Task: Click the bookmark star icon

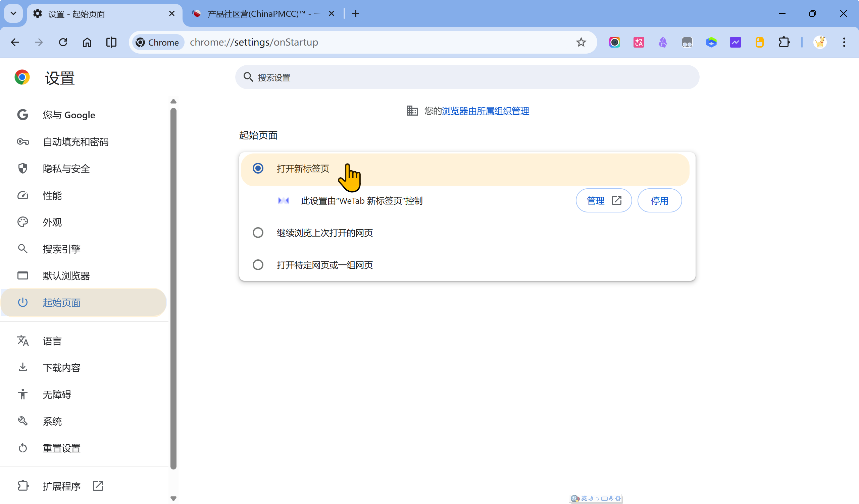Action: [x=581, y=42]
